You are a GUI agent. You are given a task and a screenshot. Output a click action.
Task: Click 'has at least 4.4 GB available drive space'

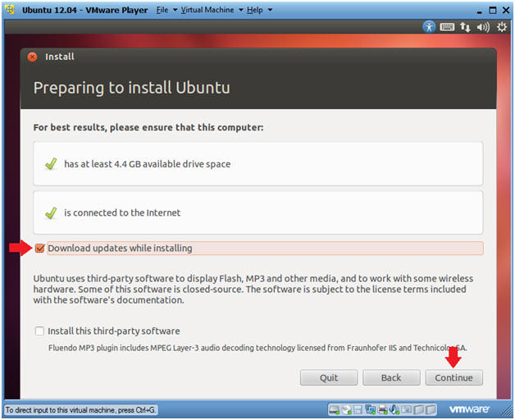(147, 164)
